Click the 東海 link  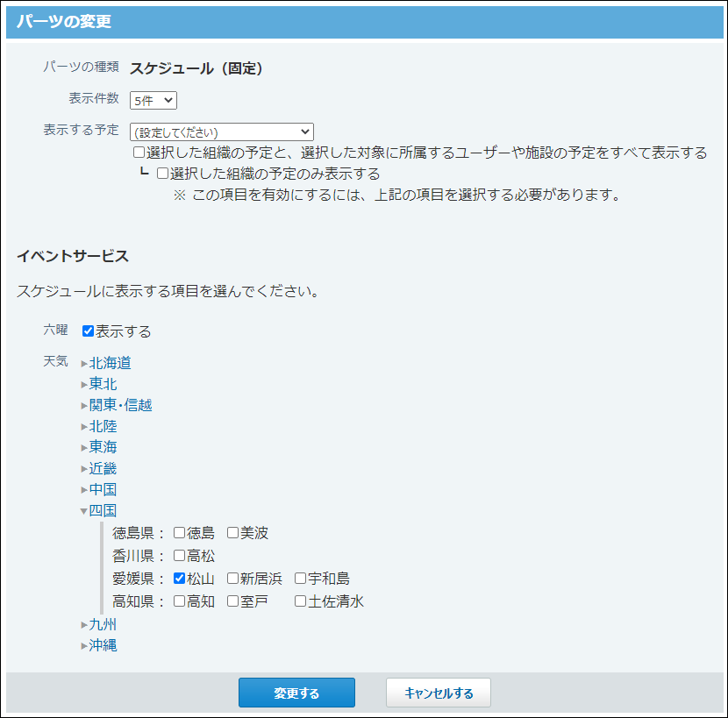point(103,447)
